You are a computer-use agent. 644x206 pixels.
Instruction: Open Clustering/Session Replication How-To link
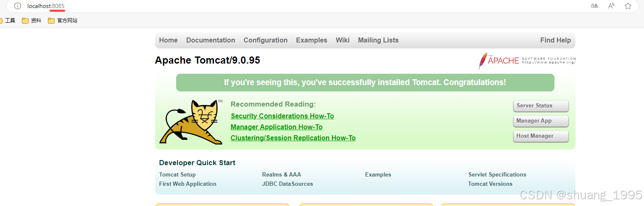pyautogui.click(x=293, y=138)
